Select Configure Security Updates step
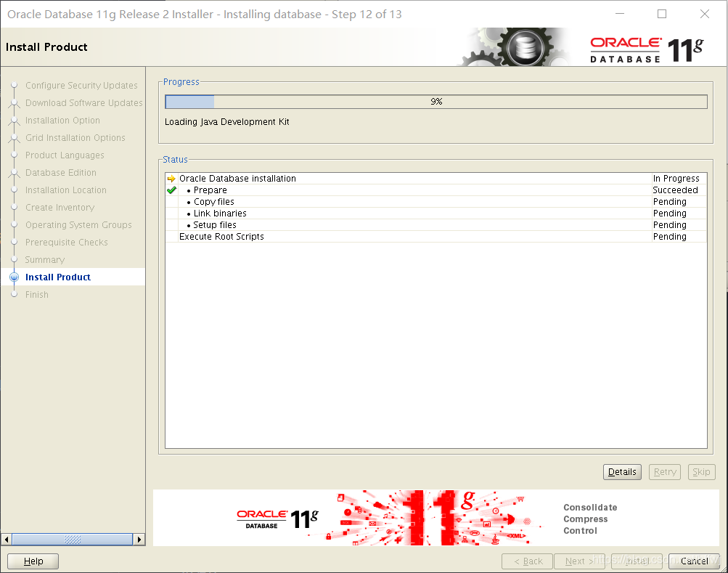Viewport: 728px width, 573px height. pos(81,85)
